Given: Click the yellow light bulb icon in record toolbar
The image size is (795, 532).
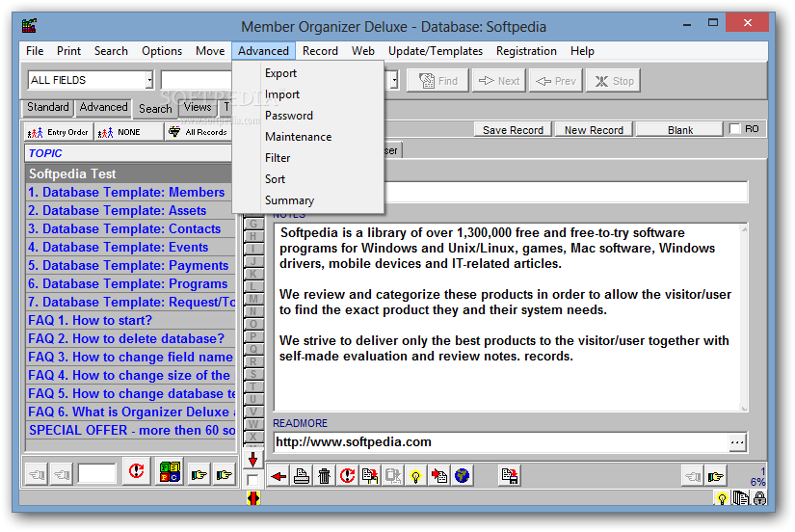Looking at the screenshot, I should click(415, 476).
